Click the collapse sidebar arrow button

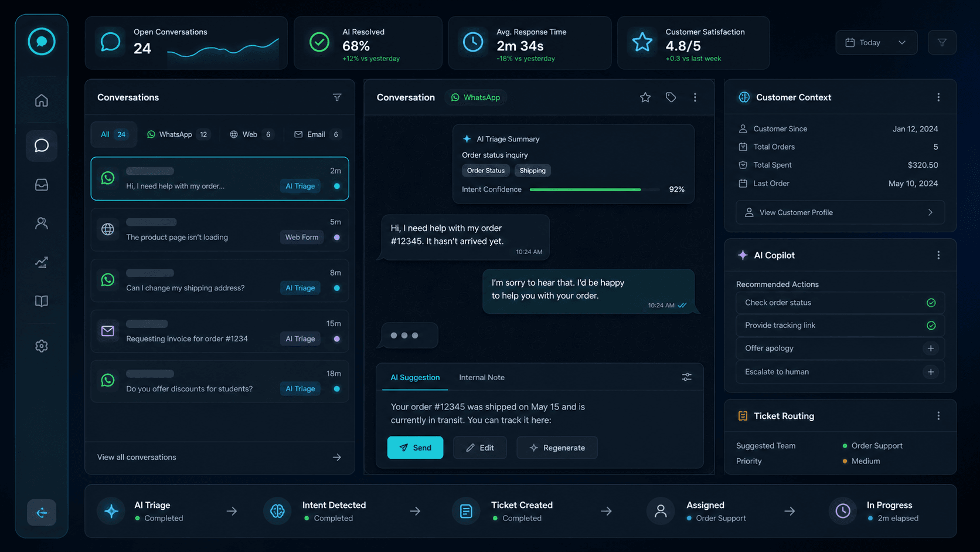(x=41, y=513)
